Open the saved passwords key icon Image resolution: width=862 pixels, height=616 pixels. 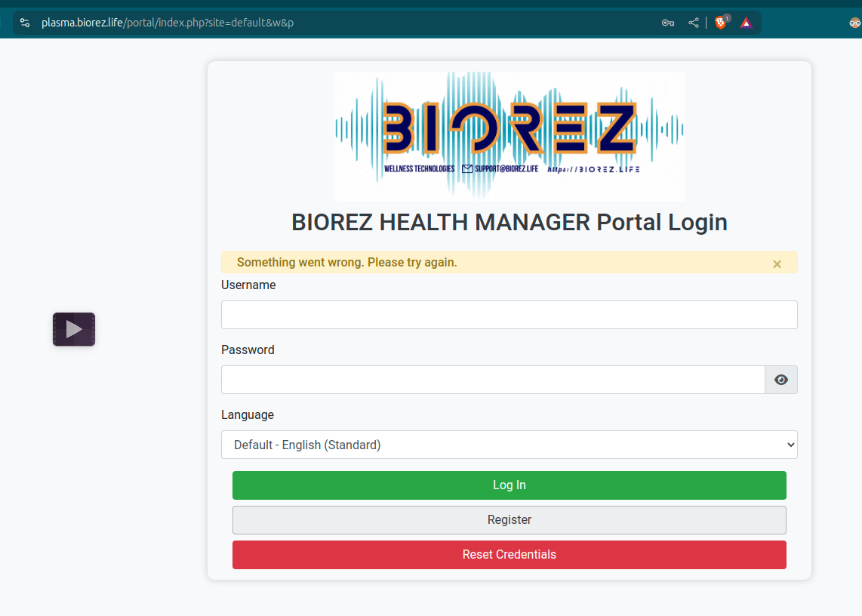point(668,23)
